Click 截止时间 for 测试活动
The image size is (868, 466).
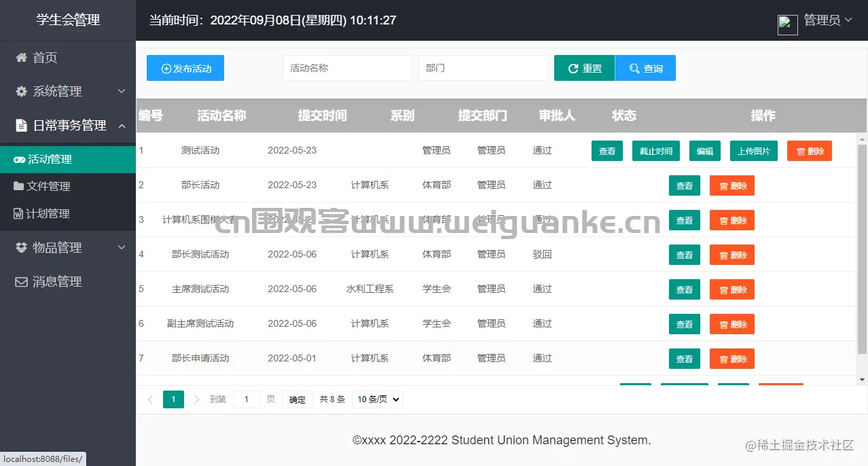(x=656, y=151)
